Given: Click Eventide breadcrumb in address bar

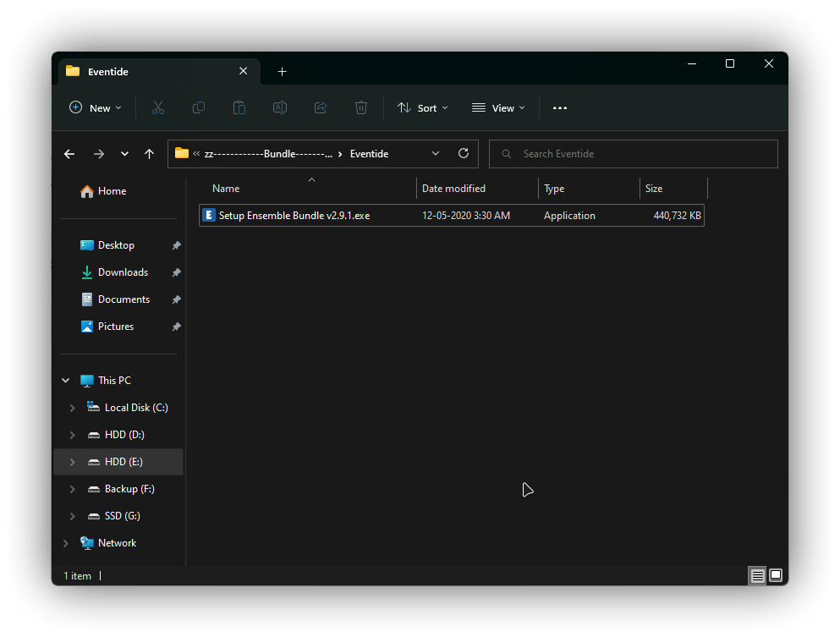Looking at the screenshot, I should [369, 154].
